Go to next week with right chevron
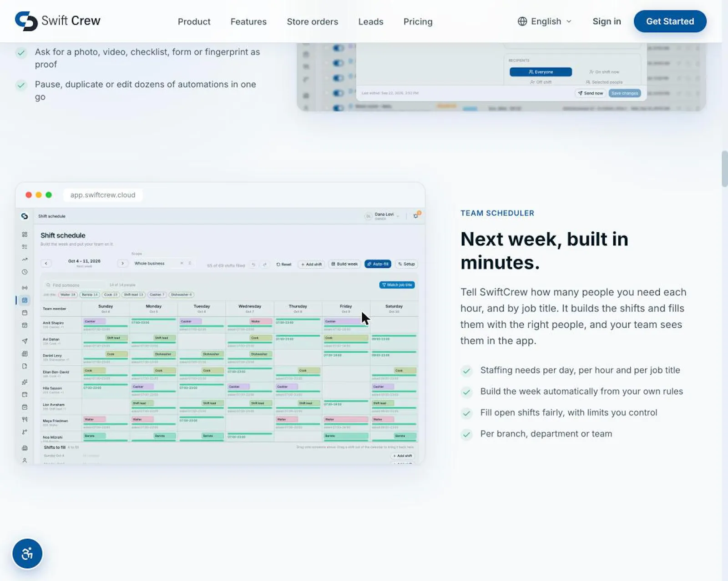The width and height of the screenshot is (728, 581). (122, 263)
